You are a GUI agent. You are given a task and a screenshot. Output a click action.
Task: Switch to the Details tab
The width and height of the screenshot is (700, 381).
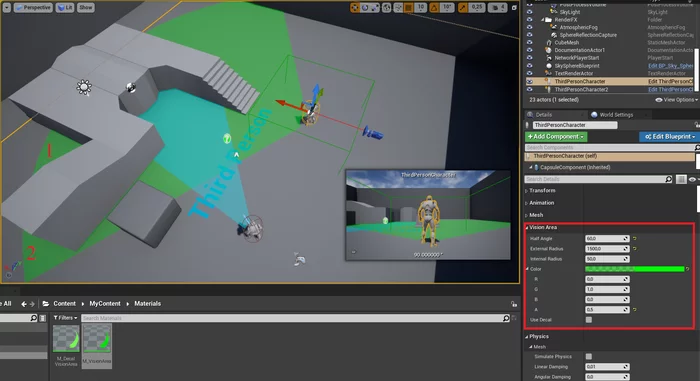(543, 115)
